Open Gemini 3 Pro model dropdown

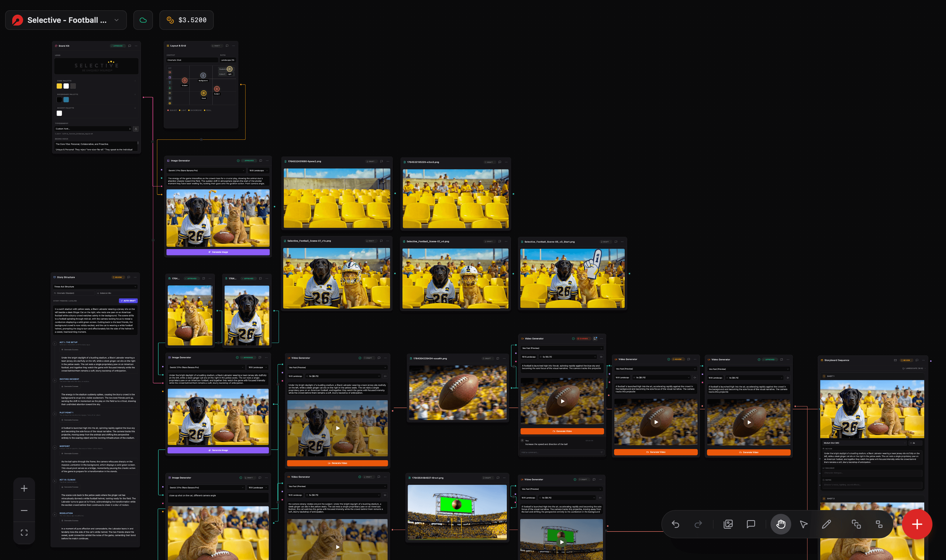[206, 171]
